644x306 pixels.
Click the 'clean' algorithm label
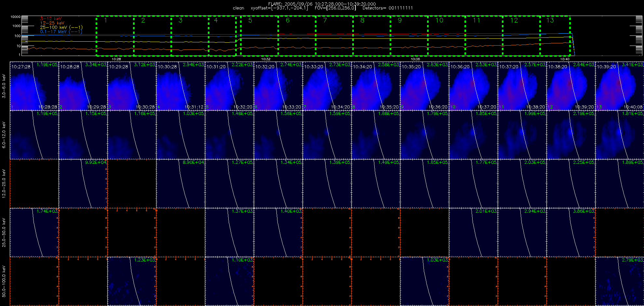[x=238, y=8]
